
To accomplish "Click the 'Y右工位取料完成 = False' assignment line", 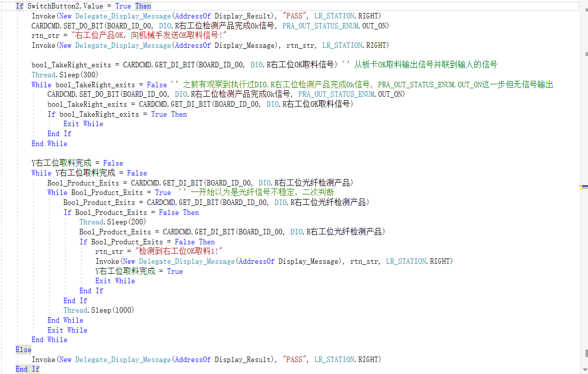I will (77, 163).
